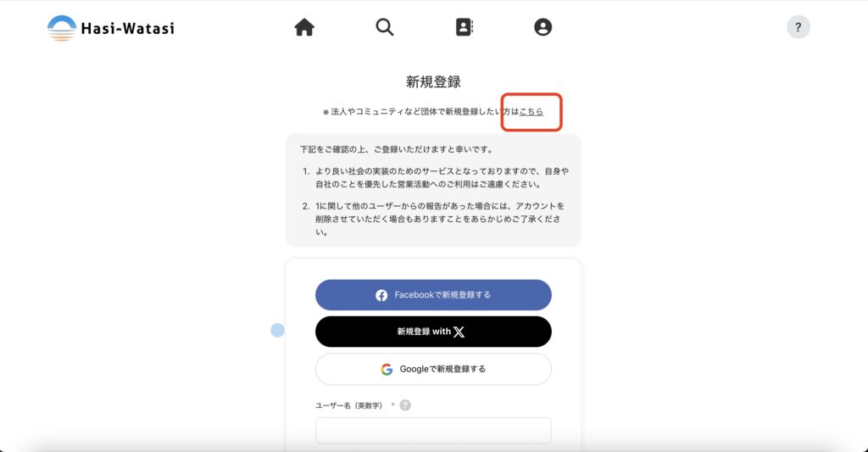This screenshot has height=452, width=868.
Task: Open search with the magnifying glass icon
Action: tap(384, 27)
